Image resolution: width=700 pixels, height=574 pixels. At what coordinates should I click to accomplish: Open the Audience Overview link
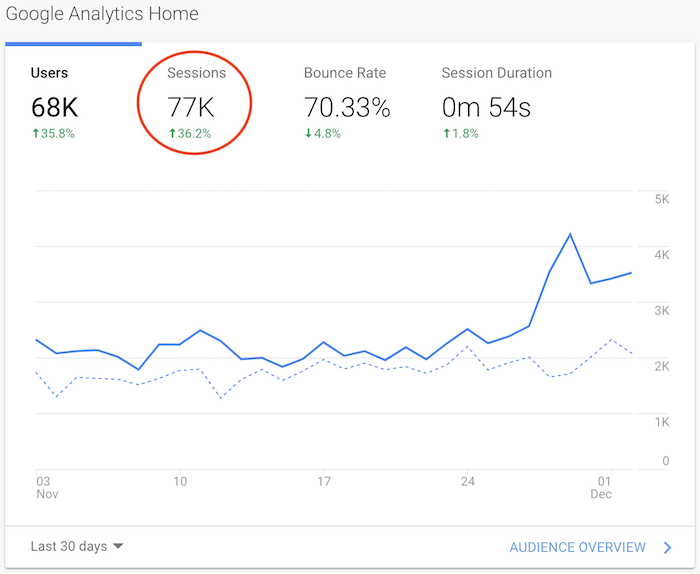[578, 547]
